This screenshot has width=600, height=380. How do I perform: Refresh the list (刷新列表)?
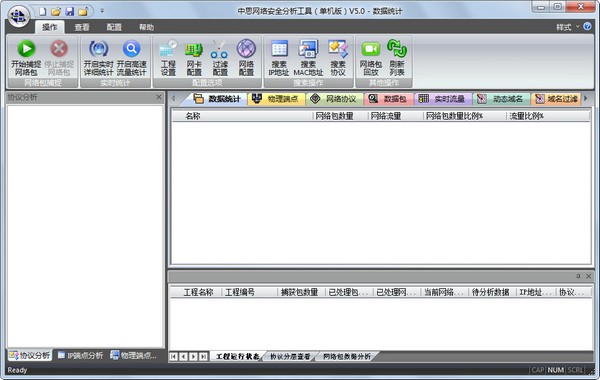pyautogui.click(x=397, y=58)
